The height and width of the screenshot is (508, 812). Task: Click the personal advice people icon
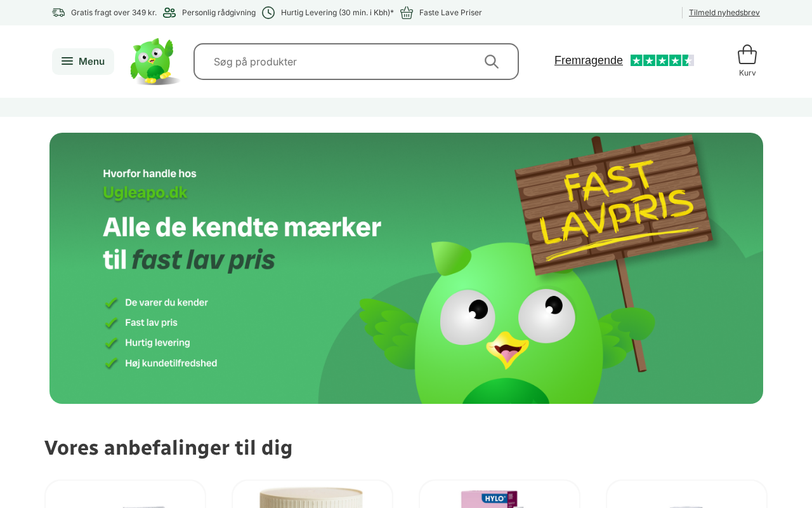(169, 13)
